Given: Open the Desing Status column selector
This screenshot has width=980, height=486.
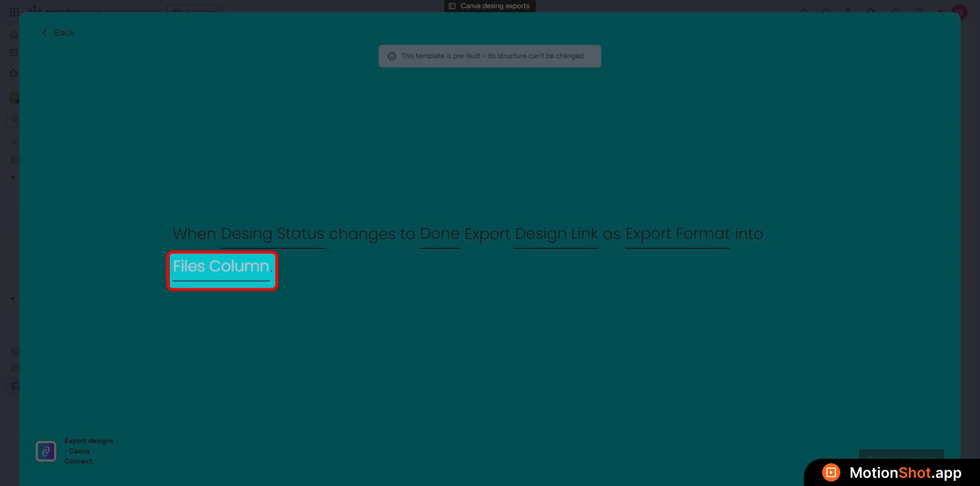Looking at the screenshot, I should click(x=272, y=234).
